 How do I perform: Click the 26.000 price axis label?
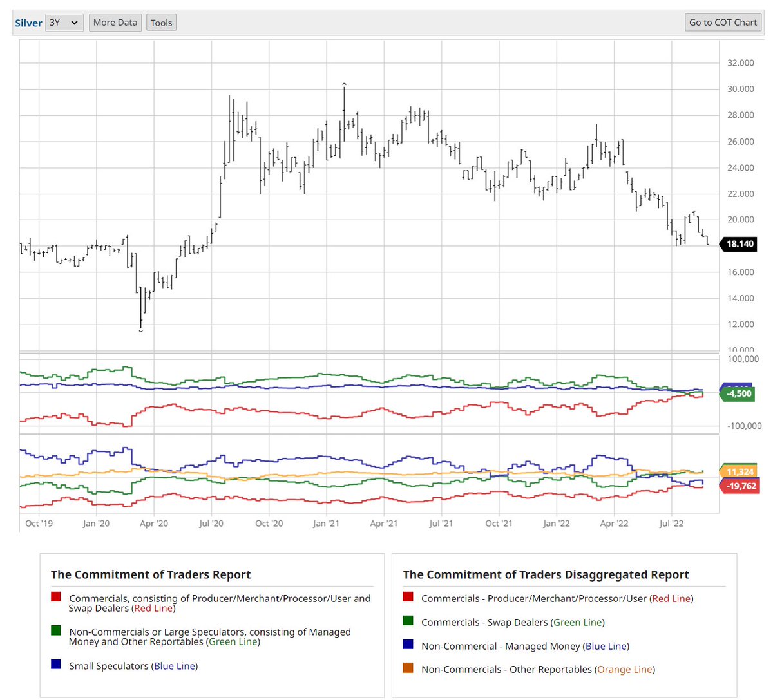(x=741, y=142)
